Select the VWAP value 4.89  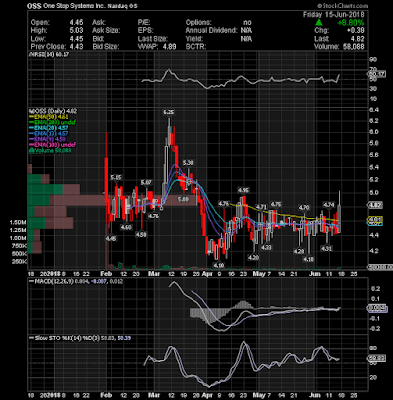click(169, 46)
